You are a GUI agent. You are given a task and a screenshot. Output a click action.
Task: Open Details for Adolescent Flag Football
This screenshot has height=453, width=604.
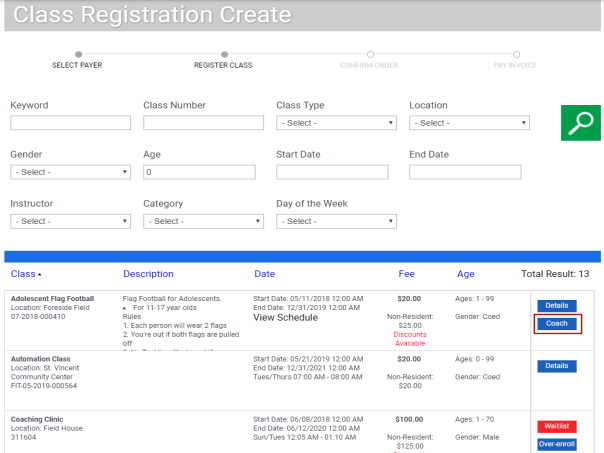click(558, 306)
